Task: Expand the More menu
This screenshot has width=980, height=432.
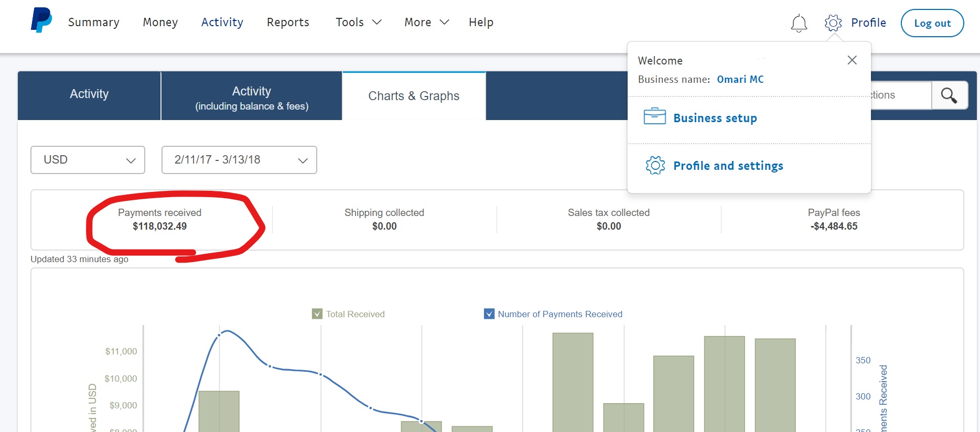Action: 427,22
